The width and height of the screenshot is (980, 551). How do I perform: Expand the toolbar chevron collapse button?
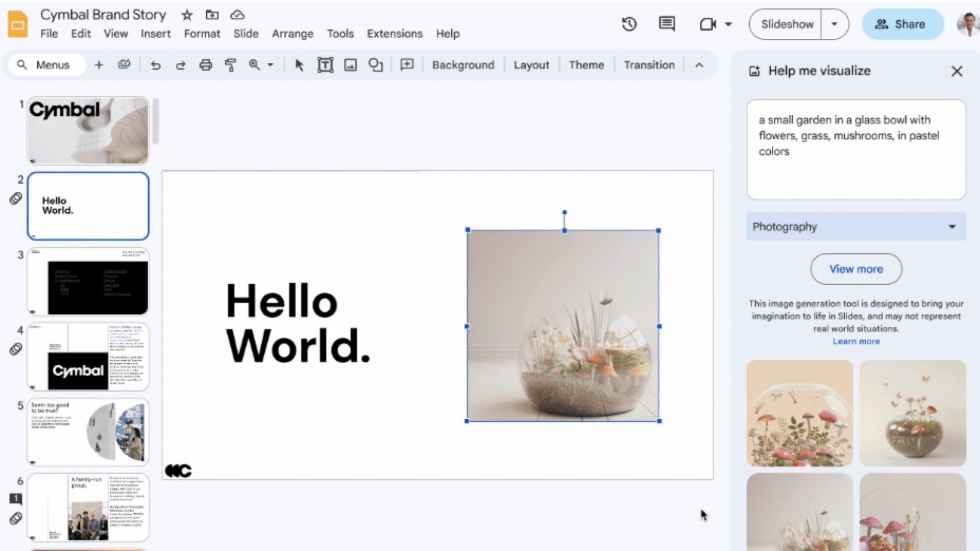pos(699,65)
